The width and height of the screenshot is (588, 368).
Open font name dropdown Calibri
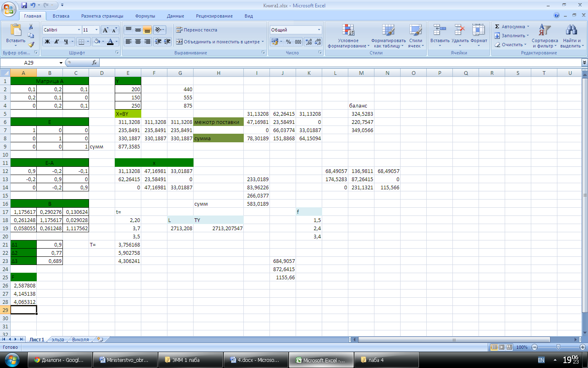coord(79,30)
